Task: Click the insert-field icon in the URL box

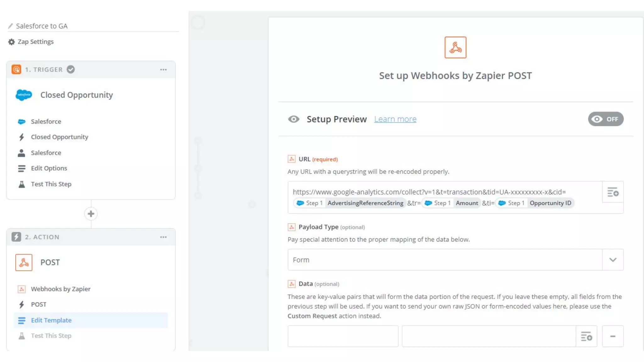Action: click(613, 192)
